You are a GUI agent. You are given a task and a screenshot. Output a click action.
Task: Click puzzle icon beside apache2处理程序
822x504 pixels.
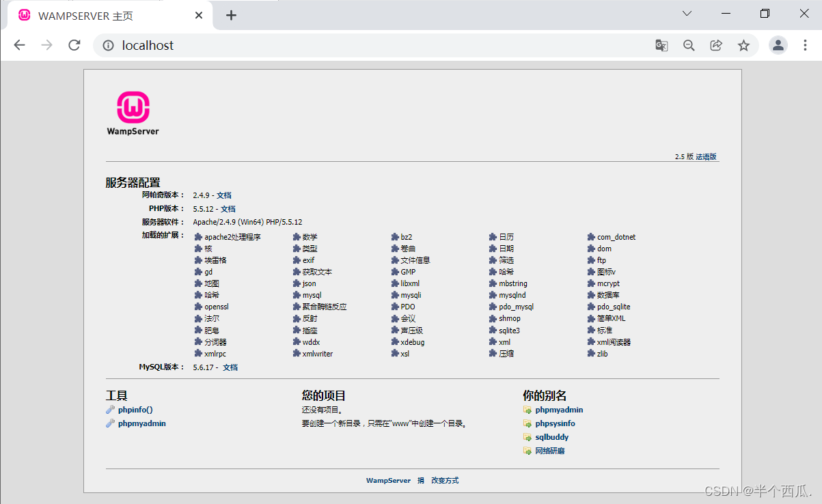click(x=198, y=237)
